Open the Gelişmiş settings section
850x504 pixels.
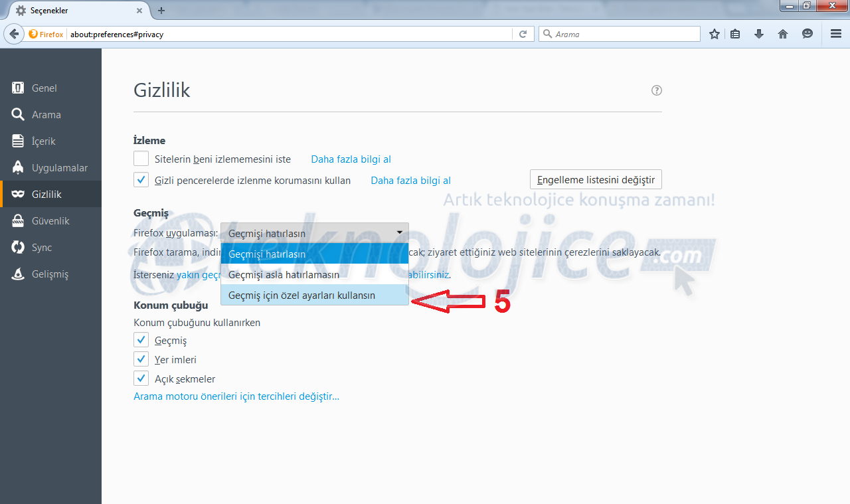click(50, 274)
